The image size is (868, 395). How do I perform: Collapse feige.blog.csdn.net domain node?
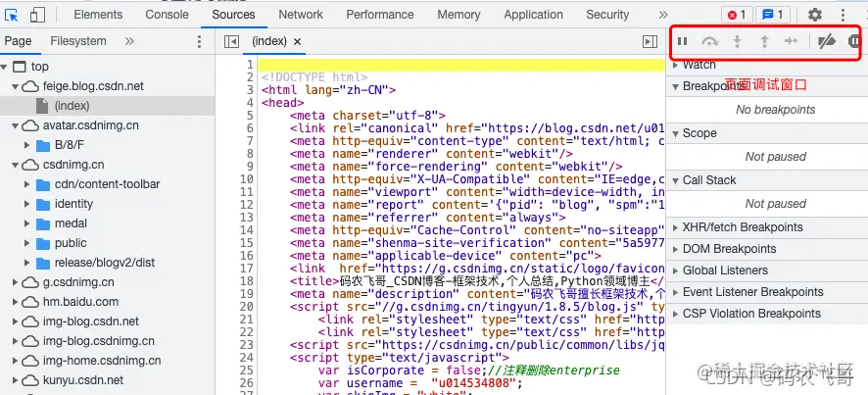pos(15,86)
